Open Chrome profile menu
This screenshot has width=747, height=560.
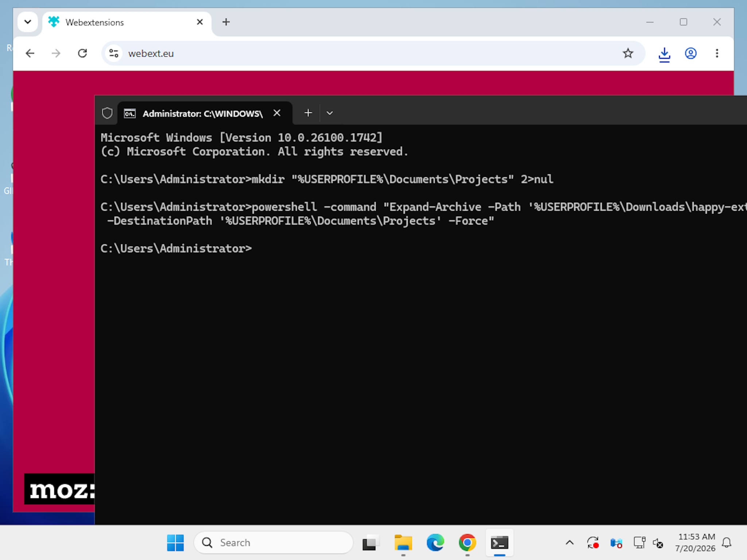click(690, 54)
